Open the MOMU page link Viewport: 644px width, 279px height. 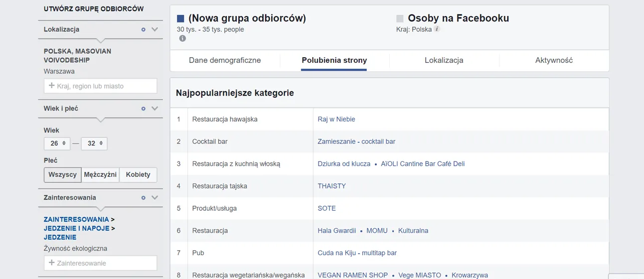377,231
